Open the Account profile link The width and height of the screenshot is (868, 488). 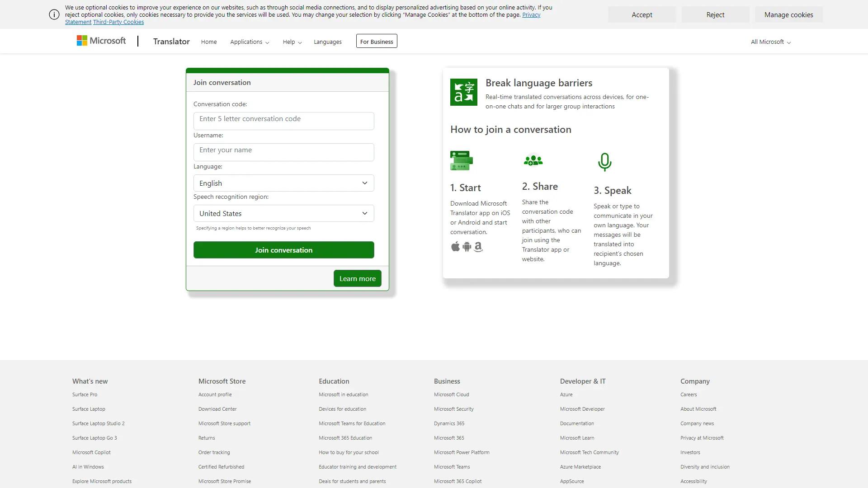pyautogui.click(x=215, y=394)
